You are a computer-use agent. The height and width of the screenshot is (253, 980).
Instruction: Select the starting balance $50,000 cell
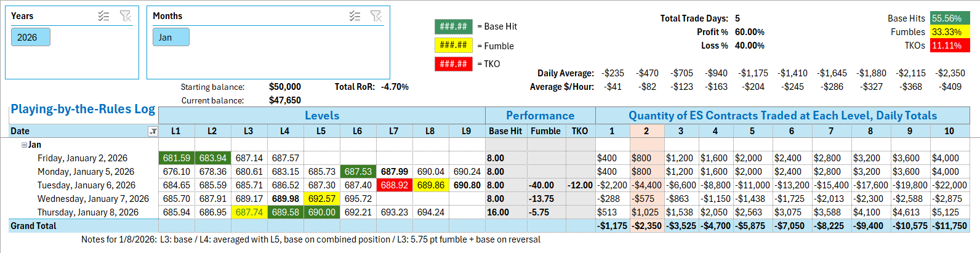coord(284,87)
